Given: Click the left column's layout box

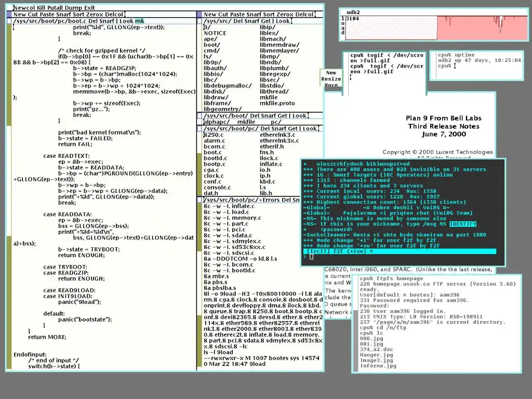Looking at the screenshot, I should tap(9, 14).
